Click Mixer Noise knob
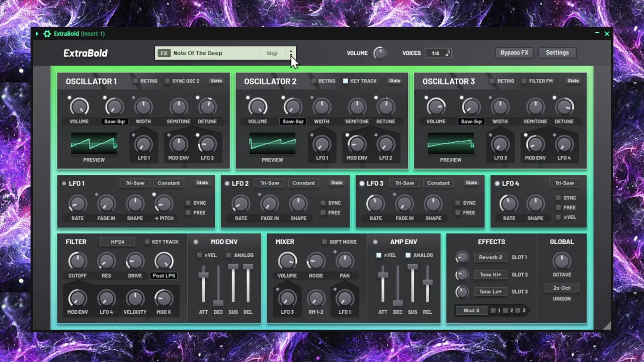644x362 pixels. (x=315, y=261)
